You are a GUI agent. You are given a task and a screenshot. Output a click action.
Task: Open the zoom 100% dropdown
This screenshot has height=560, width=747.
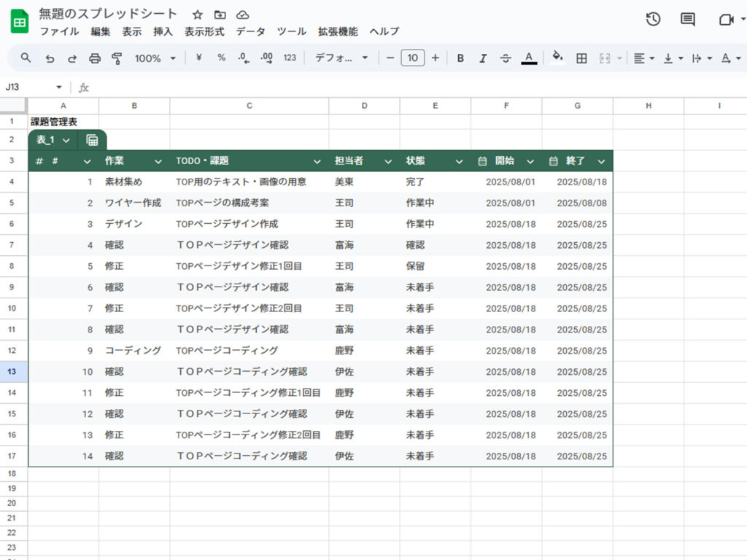155,58
